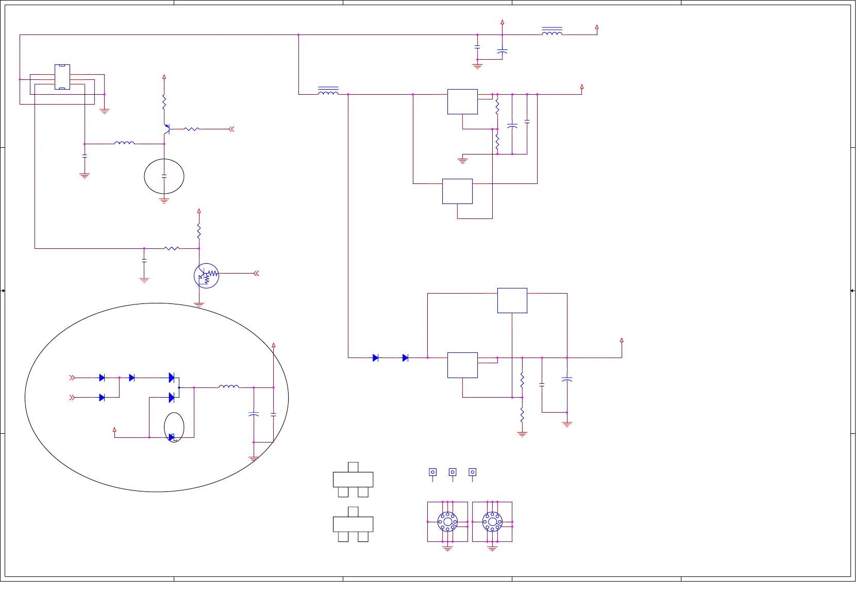Viewport: 868px width, 613px height.
Task: Select the double-barred inductor at the top right
Action: click(552, 31)
